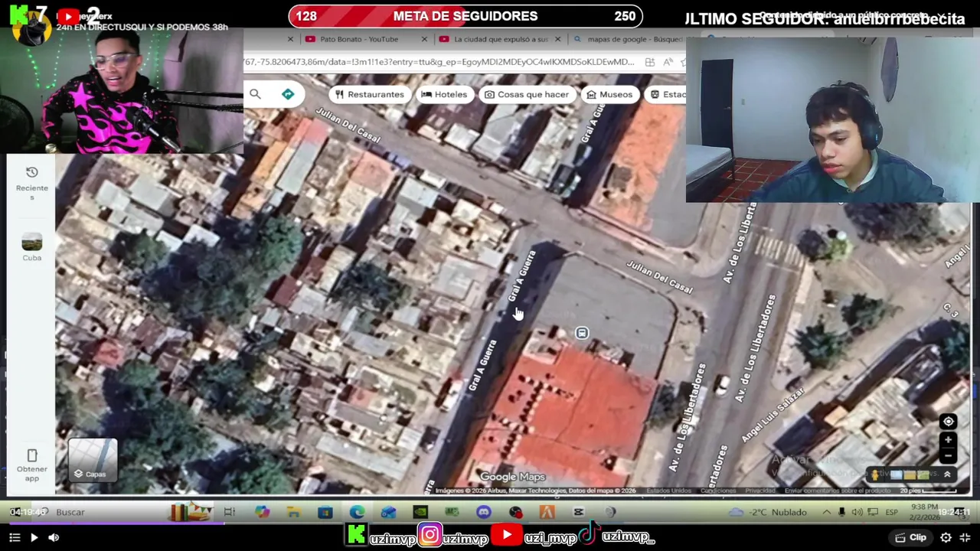
Task: Filter map by Museos
Action: tap(609, 94)
